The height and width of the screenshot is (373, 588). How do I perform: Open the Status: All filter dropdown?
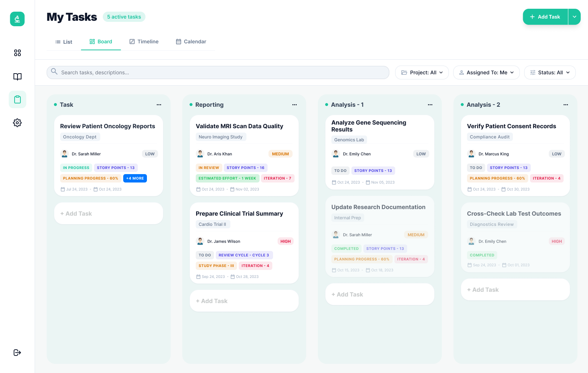click(x=550, y=72)
